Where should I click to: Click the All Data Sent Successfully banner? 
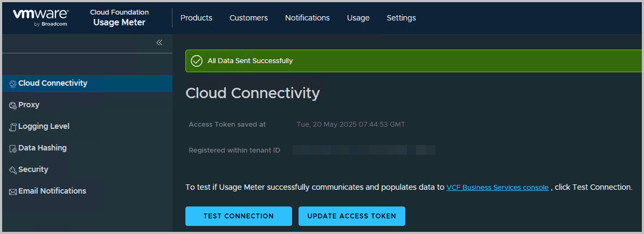pos(414,61)
